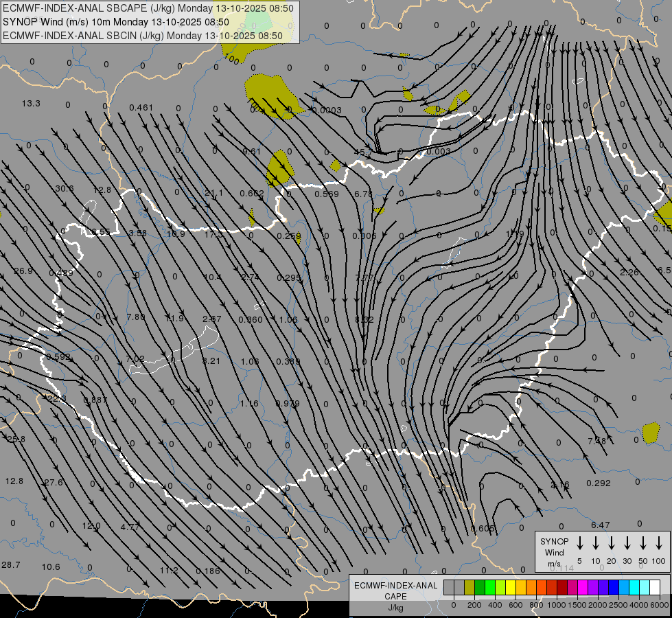Click the map value 7.80
The width and height of the screenshot is (672, 618).
tap(136, 317)
